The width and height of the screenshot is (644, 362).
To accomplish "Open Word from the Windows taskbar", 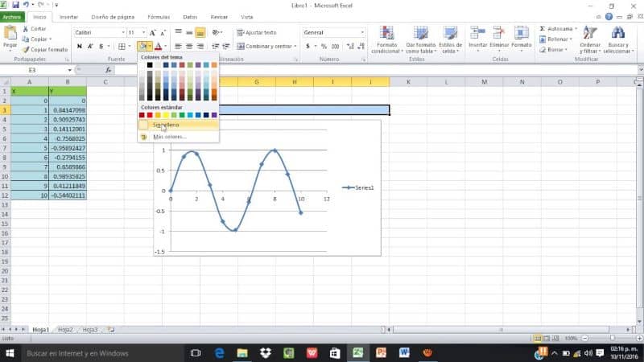I will 404,353.
